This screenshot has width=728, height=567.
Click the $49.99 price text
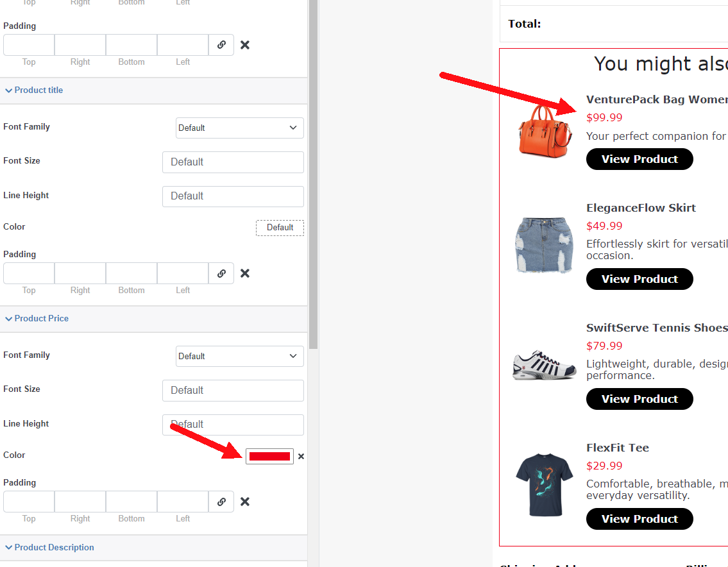tap(604, 226)
